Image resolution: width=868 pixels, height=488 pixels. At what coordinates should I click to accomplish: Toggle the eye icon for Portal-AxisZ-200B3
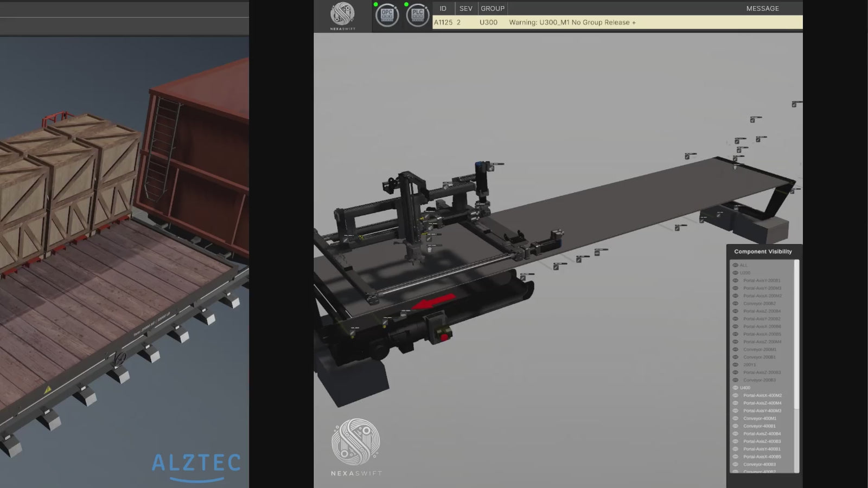pos(736,373)
